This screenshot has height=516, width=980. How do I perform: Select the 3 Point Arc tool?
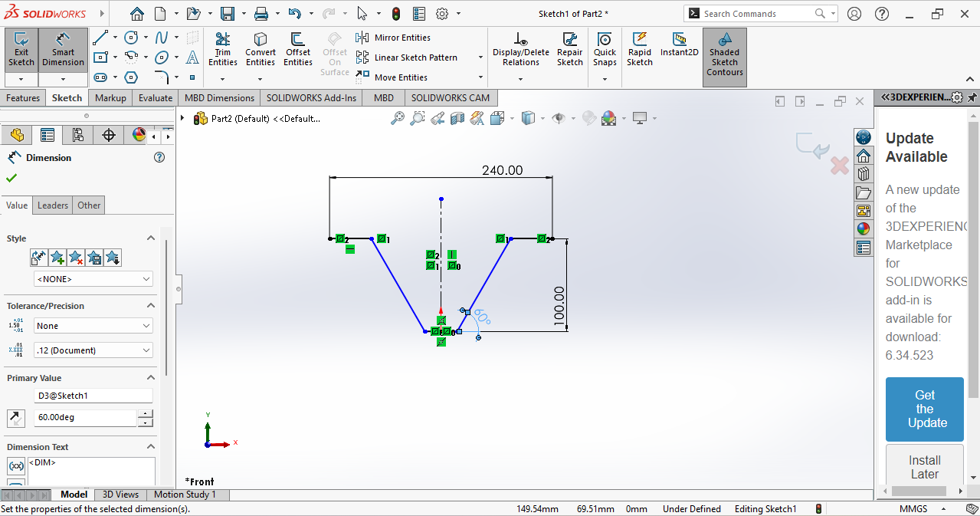(x=131, y=57)
